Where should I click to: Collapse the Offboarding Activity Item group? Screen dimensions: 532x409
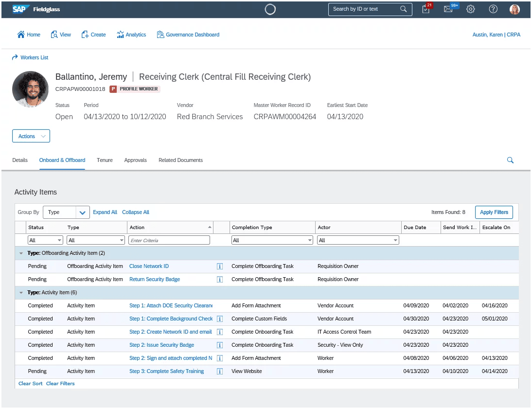21,253
